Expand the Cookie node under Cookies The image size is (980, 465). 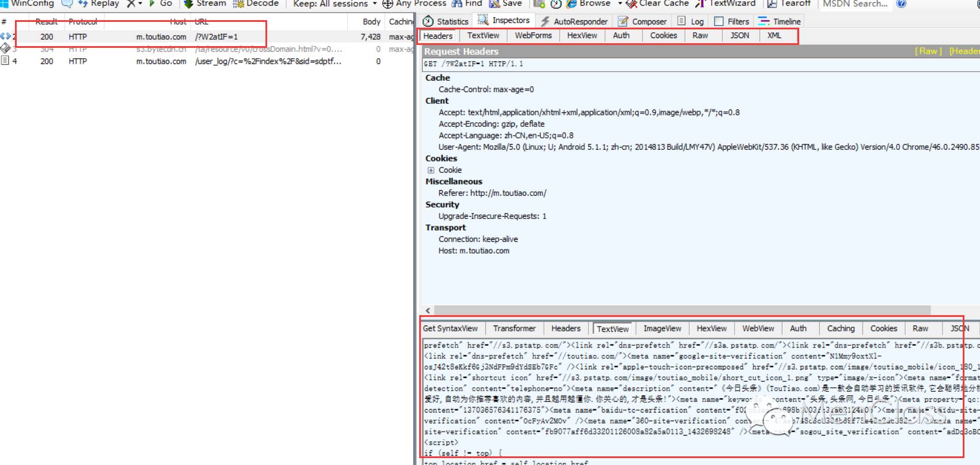(431, 171)
